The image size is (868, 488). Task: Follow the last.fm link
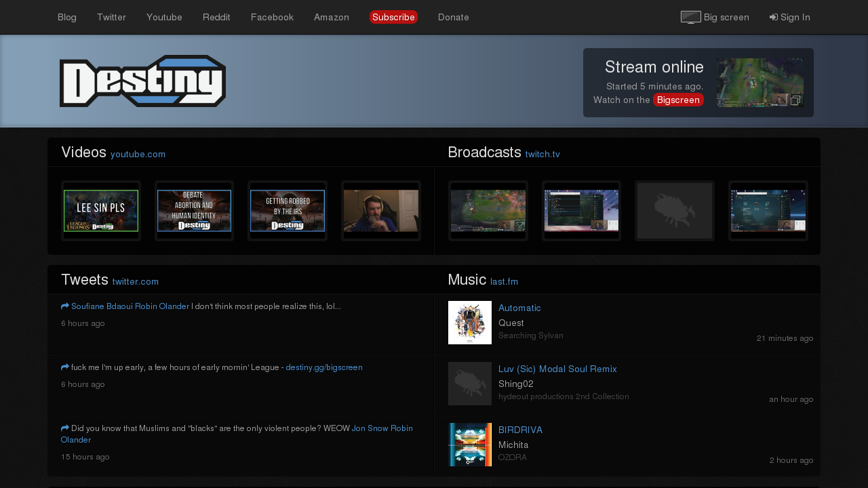504,282
